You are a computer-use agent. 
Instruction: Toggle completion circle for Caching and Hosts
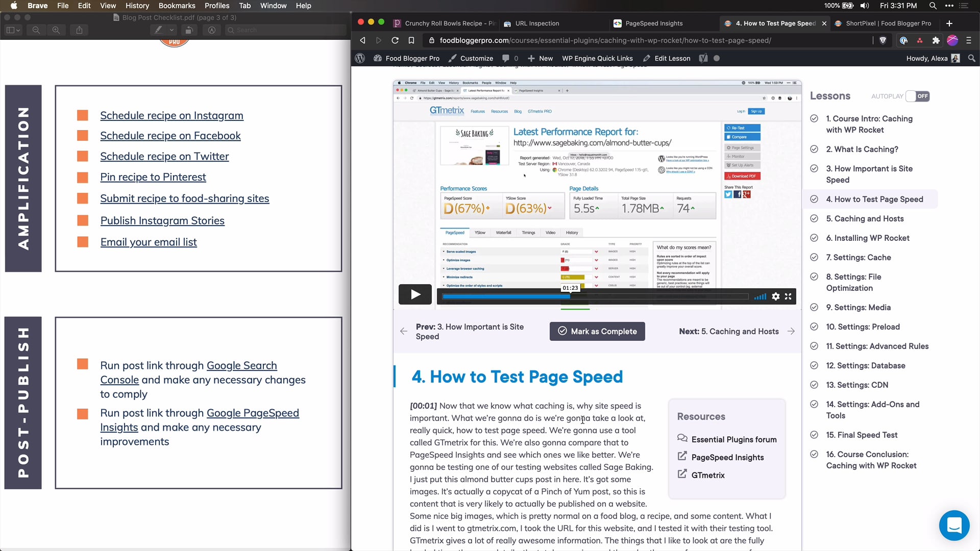coord(814,219)
